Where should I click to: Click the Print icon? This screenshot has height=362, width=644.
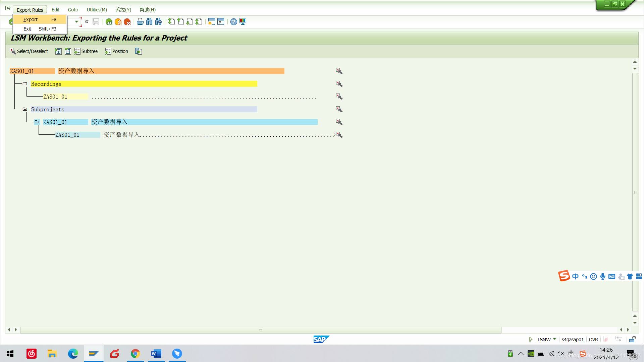point(140,22)
